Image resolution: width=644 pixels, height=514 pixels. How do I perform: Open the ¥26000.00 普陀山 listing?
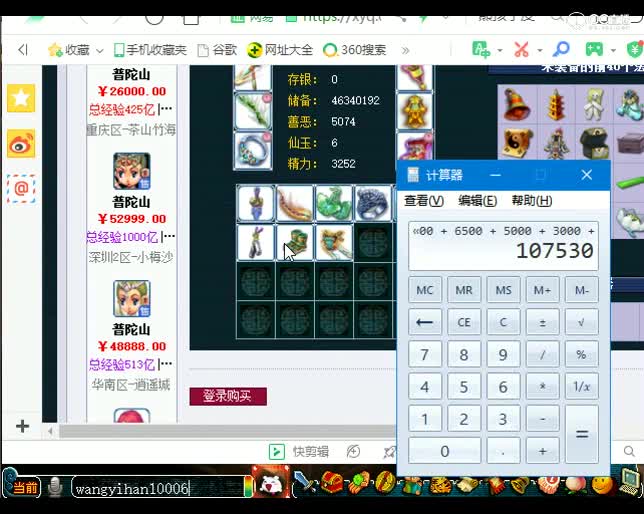point(131,91)
